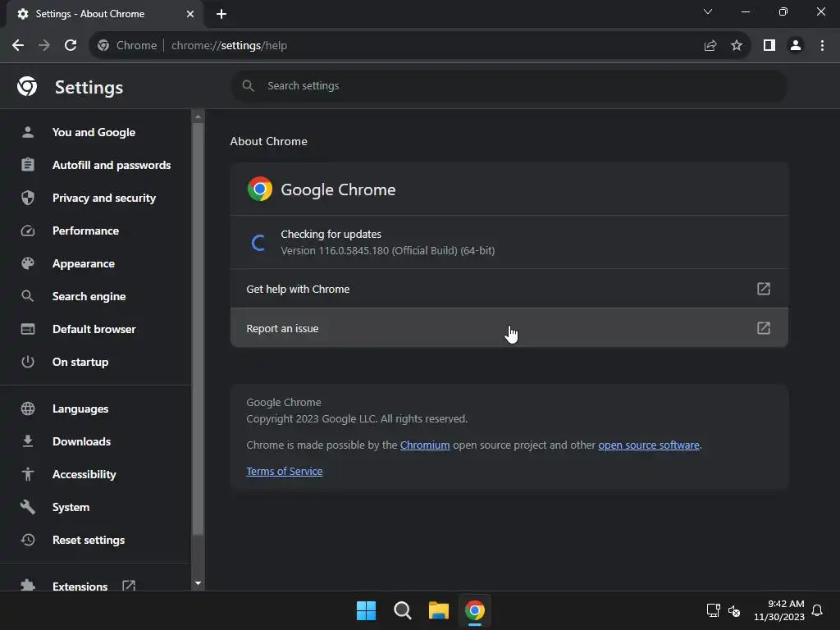Click the site info Chrome chip in address bar
840x630 pixels.
(x=127, y=46)
